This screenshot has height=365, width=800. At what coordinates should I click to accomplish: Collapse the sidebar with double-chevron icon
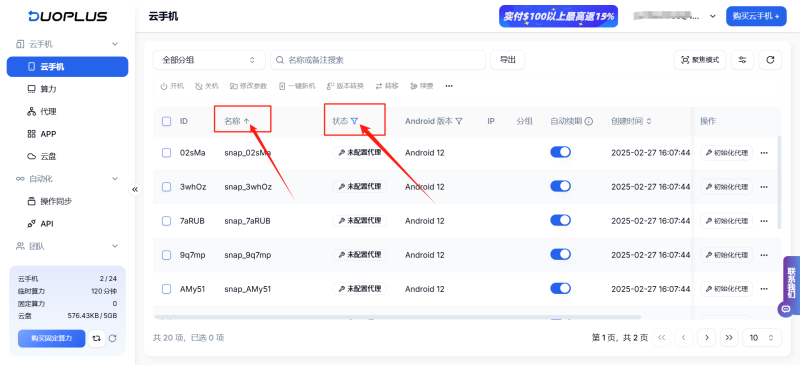coord(135,189)
